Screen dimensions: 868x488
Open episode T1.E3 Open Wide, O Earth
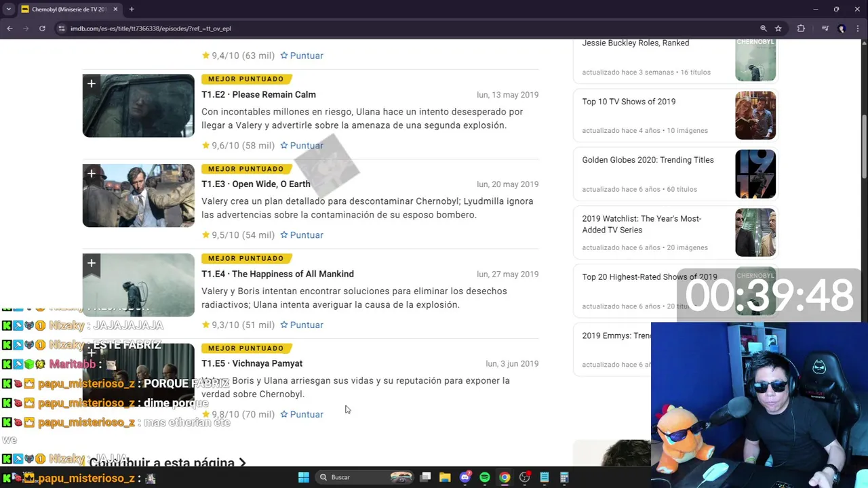tap(256, 184)
